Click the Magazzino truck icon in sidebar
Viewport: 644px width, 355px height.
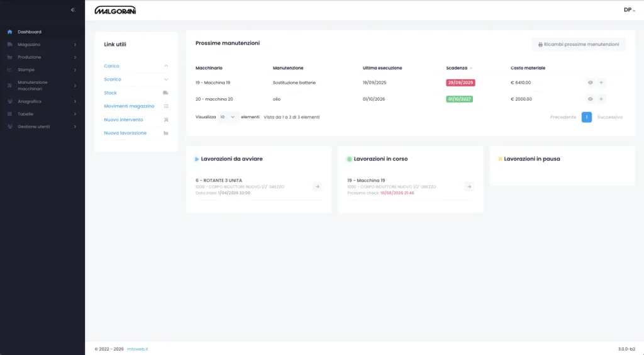(10, 44)
